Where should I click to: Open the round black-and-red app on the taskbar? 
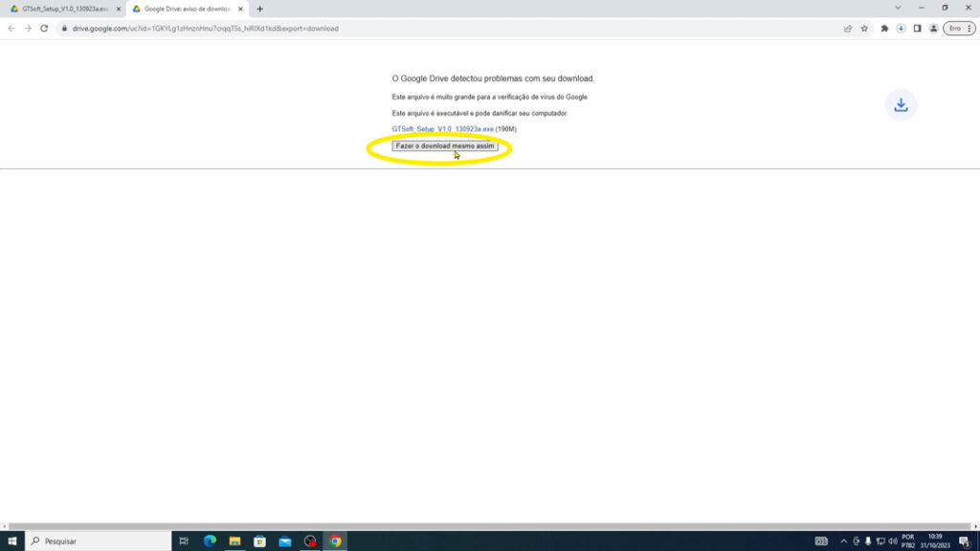point(310,541)
